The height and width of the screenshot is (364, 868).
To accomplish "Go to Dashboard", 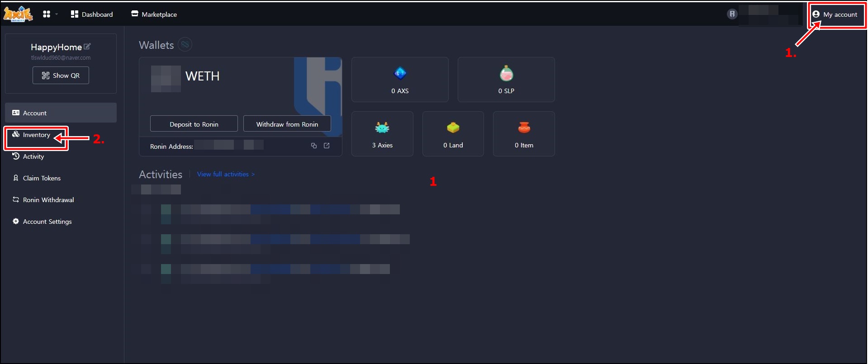I will pos(92,14).
